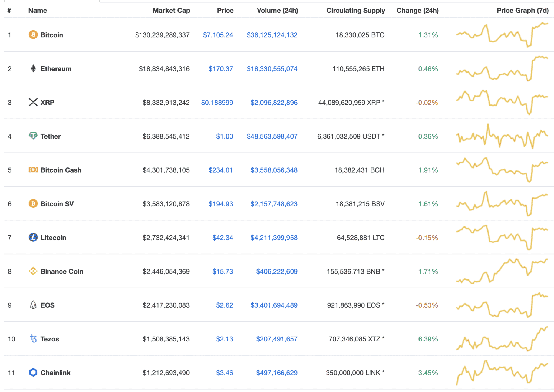Click the Tether logo icon
Image resolution: width=554 pixels, height=392 pixels.
click(x=33, y=136)
